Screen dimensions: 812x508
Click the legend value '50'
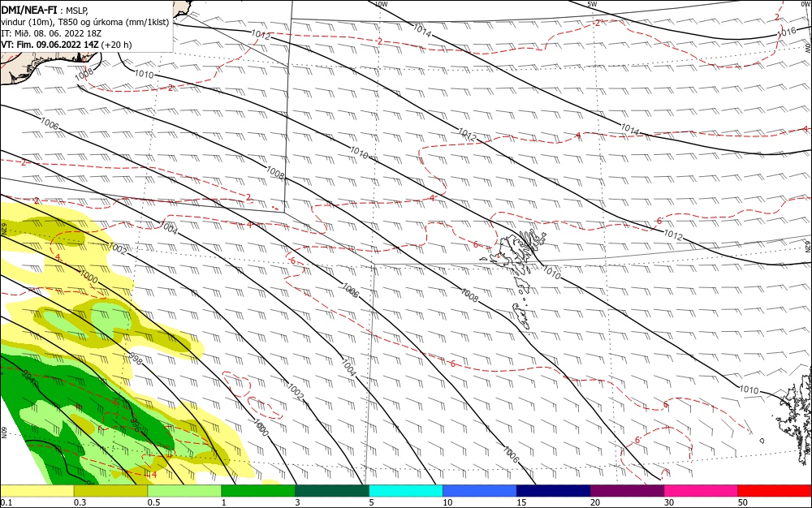pos(743,502)
